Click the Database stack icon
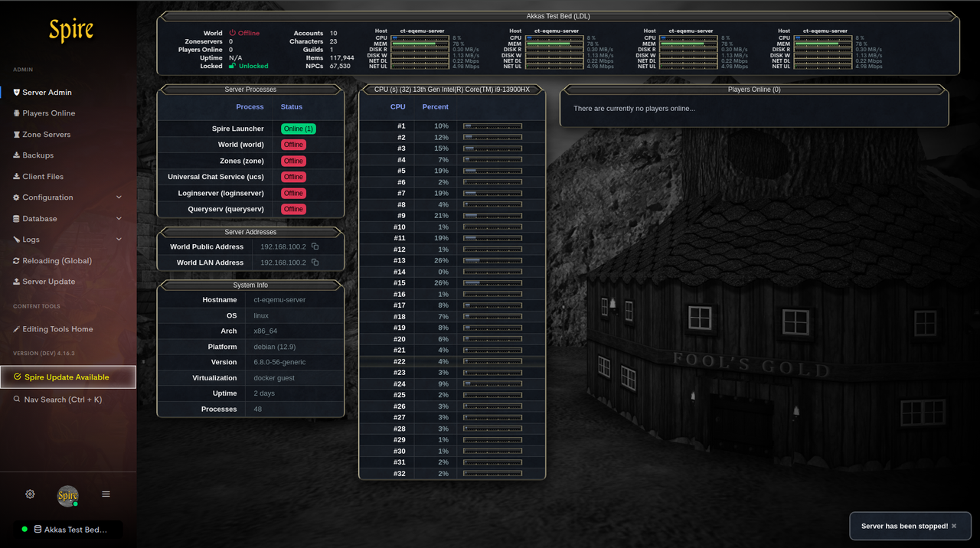The image size is (980, 548). (16, 218)
